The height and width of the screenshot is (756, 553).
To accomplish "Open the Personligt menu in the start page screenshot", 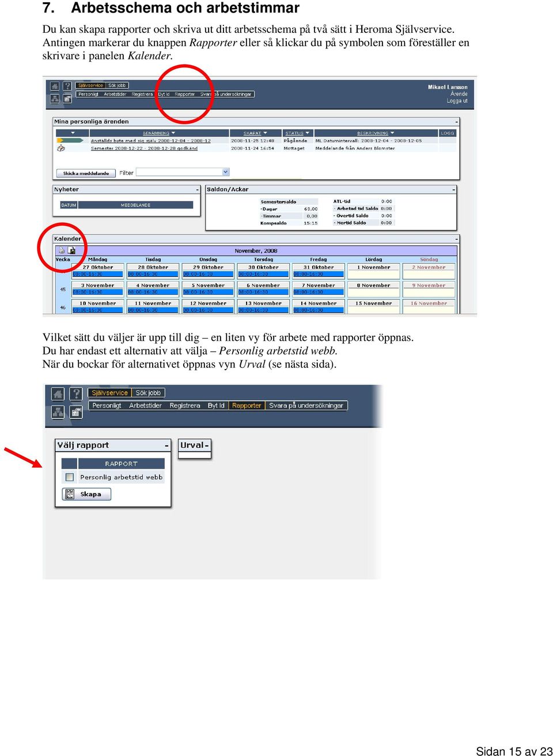I will tap(88, 94).
